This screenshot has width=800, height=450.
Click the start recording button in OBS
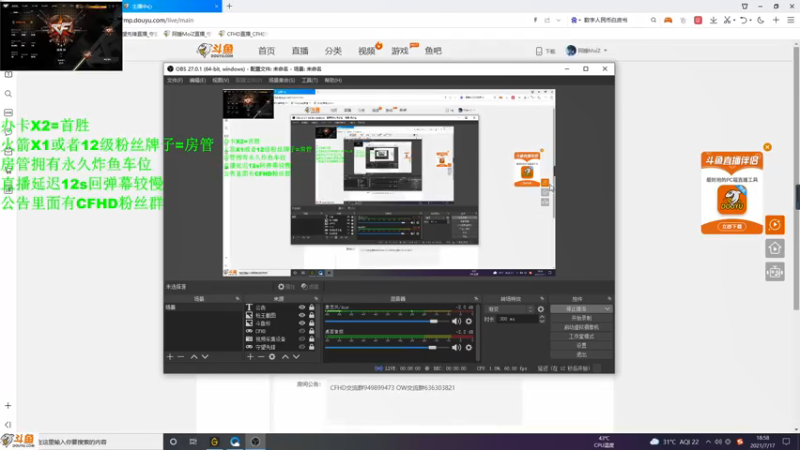pyautogui.click(x=581, y=318)
